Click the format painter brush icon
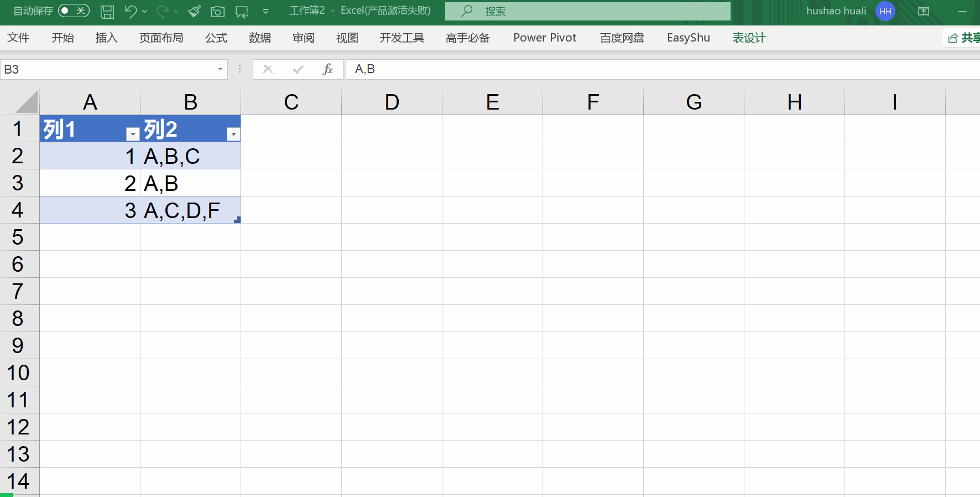Screen dimensions: 980x497 click(x=194, y=11)
